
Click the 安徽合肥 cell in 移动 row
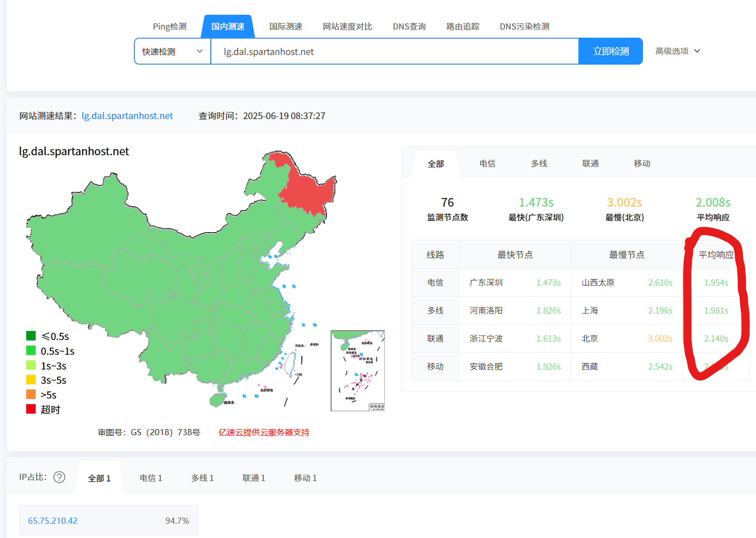click(x=486, y=366)
